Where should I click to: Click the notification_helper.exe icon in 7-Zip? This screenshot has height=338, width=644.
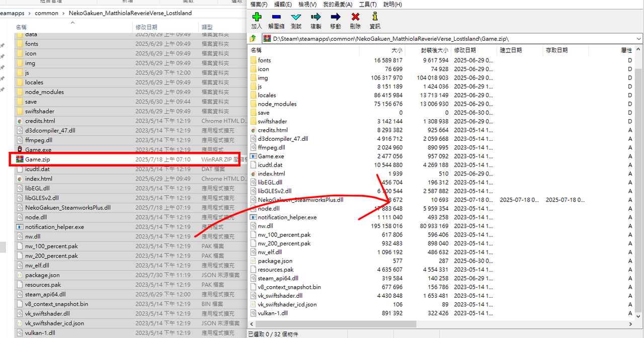click(x=253, y=217)
